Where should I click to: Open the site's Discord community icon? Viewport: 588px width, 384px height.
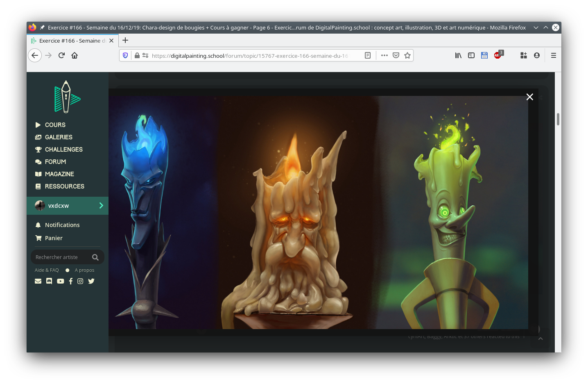[x=49, y=281]
